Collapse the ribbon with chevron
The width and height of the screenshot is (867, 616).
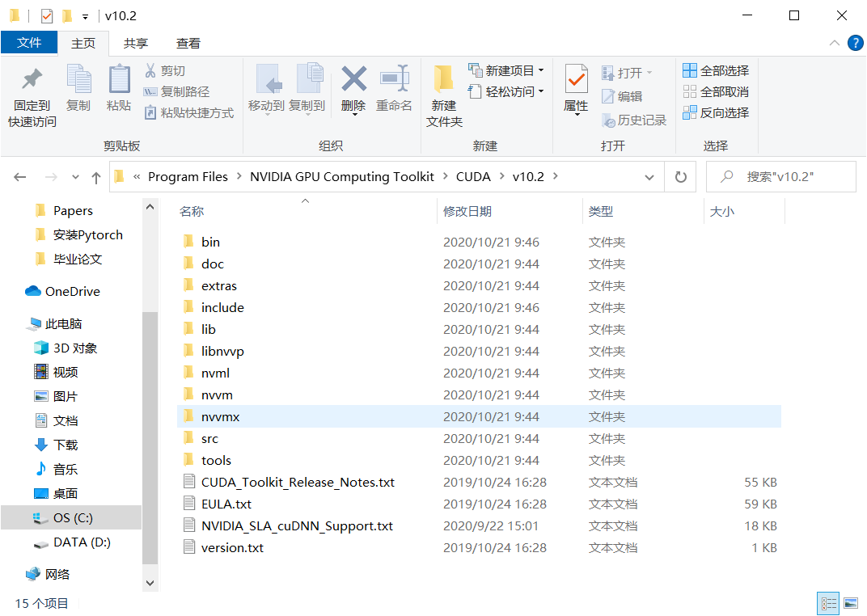coord(835,43)
